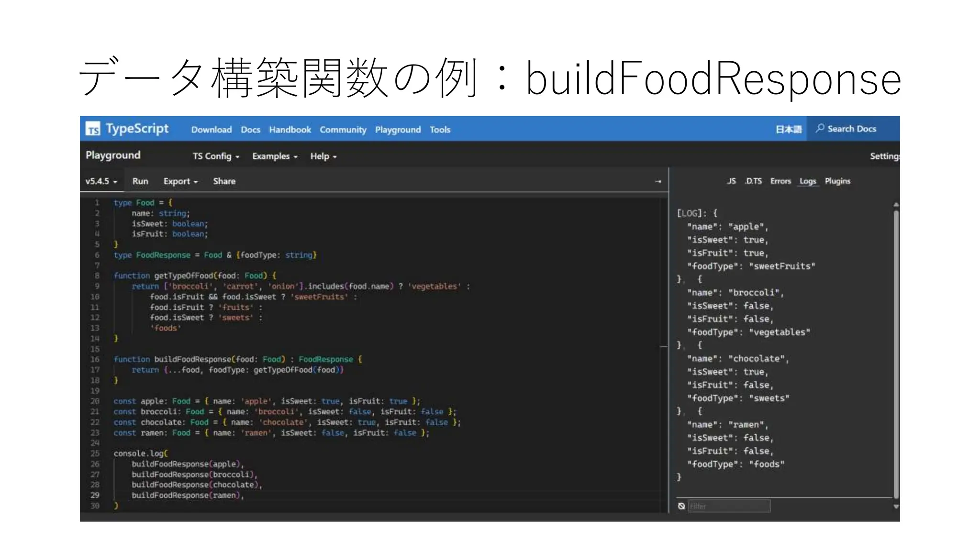Click 'console.log(' on line 25

pos(141,453)
